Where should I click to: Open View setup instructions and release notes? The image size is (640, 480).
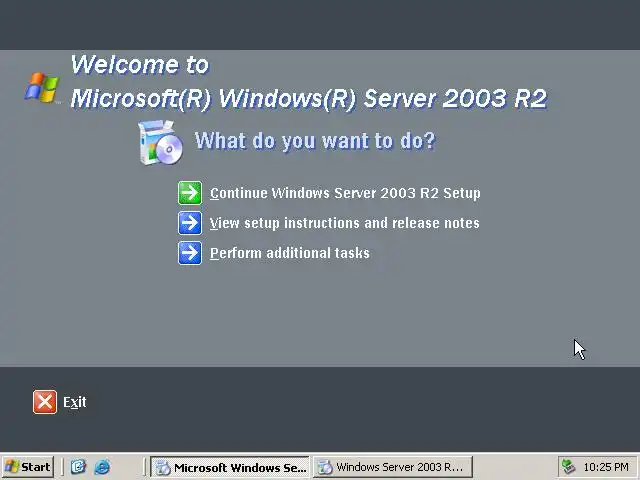click(x=344, y=223)
